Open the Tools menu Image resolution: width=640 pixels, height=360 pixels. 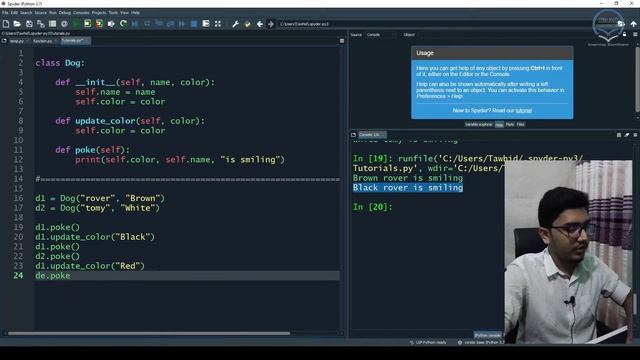[113, 13]
